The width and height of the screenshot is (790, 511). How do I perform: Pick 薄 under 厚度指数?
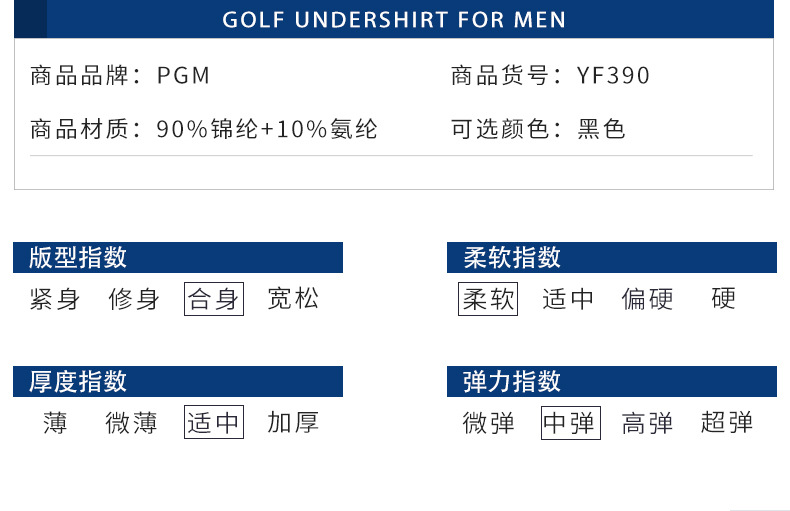(x=56, y=423)
